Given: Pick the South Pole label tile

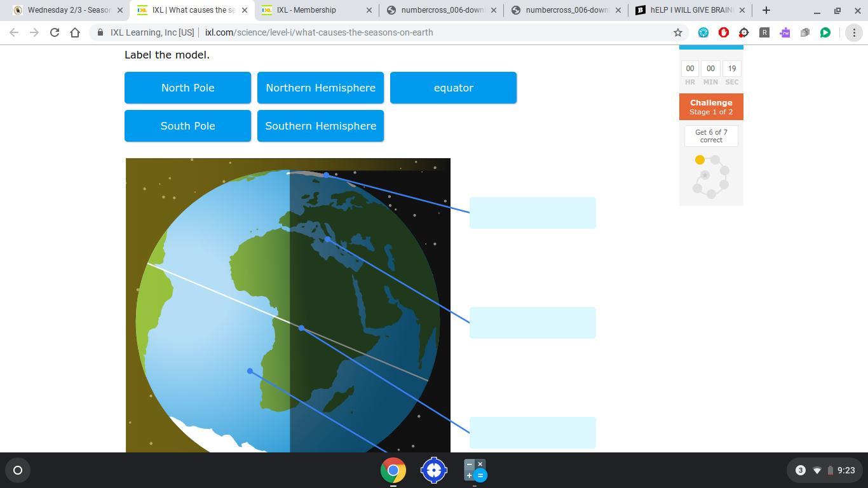Looking at the screenshot, I should 188,126.
